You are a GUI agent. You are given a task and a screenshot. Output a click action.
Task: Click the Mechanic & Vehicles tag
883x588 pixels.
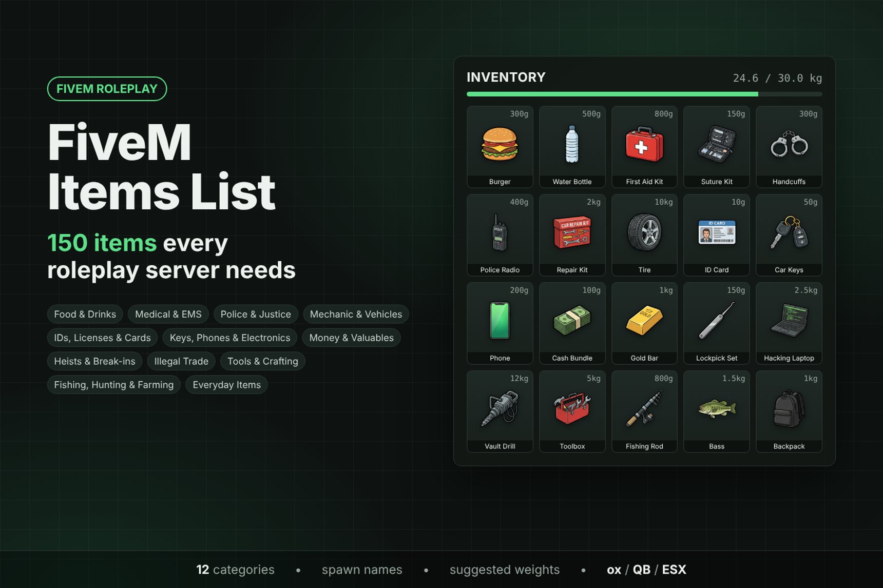pyautogui.click(x=356, y=314)
